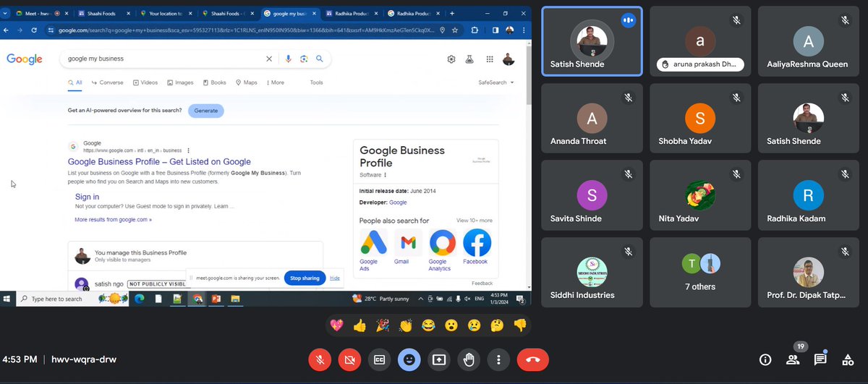868x384 pixels.
Task: Expand the More search filters menu
Action: [274, 82]
